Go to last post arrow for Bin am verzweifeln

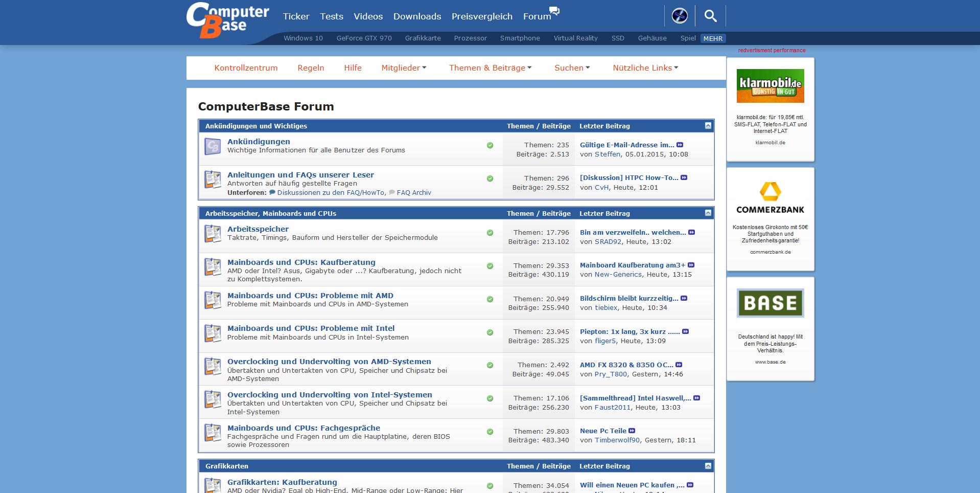[x=691, y=232]
